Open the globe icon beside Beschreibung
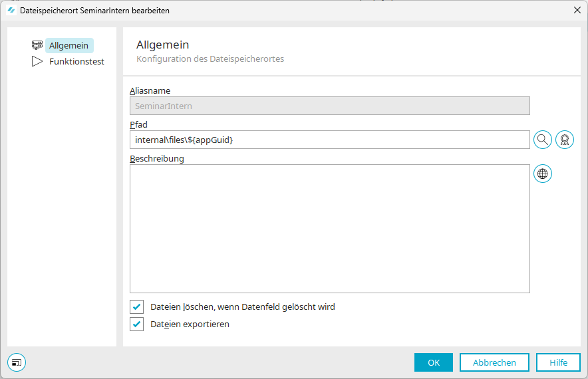588x379 pixels. pos(543,174)
